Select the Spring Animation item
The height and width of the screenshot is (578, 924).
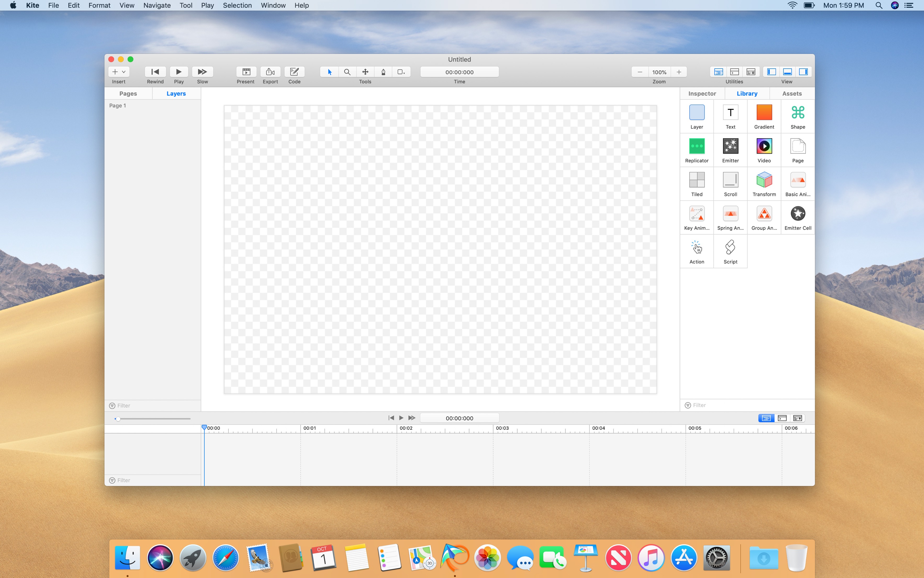[x=730, y=218]
